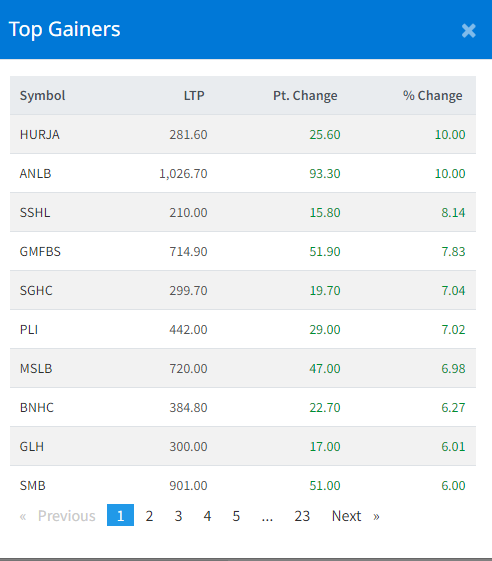Viewport: 492px width, 561px height.
Task: Close the Top Gainers dialog
Action: [x=468, y=30]
